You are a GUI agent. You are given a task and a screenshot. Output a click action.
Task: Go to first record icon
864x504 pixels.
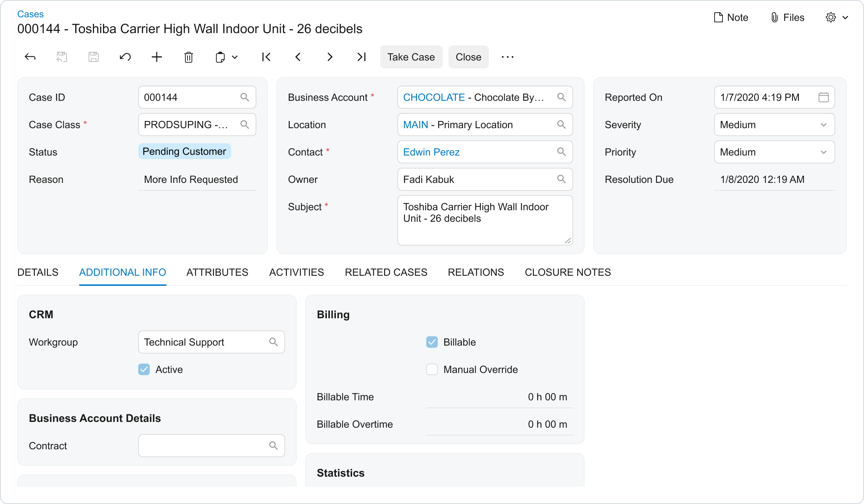coord(266,57)
